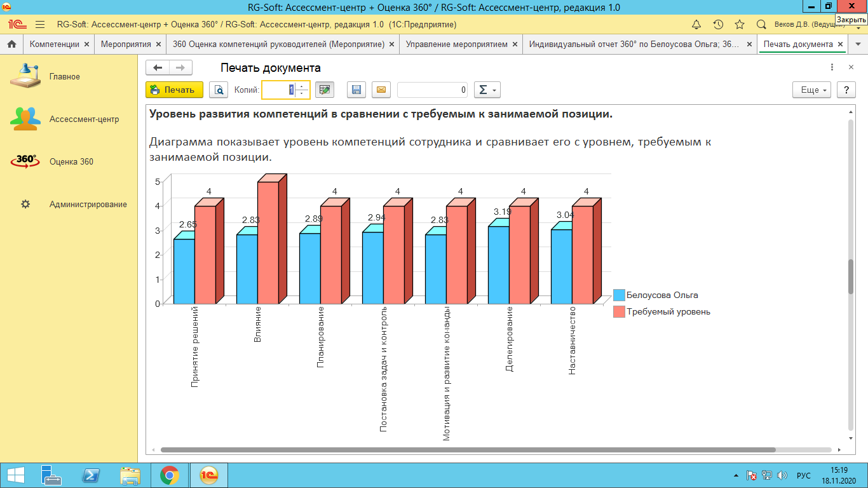This screenshot has width=868, height=488.
Task: Open print preview icon
Action: click(218, 90)
